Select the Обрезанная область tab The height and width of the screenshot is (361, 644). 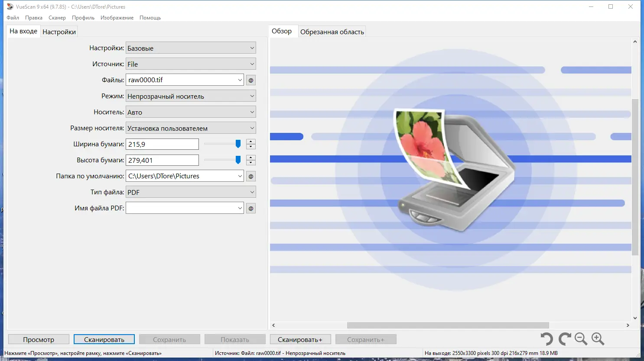[x=332, y=32]
